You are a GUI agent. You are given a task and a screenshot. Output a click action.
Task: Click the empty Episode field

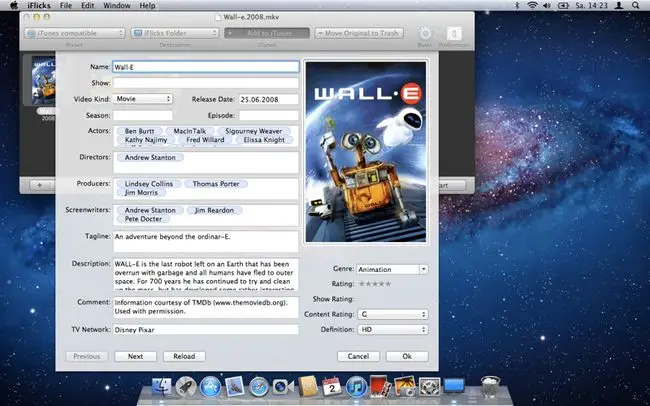click(x=269, y=115)
